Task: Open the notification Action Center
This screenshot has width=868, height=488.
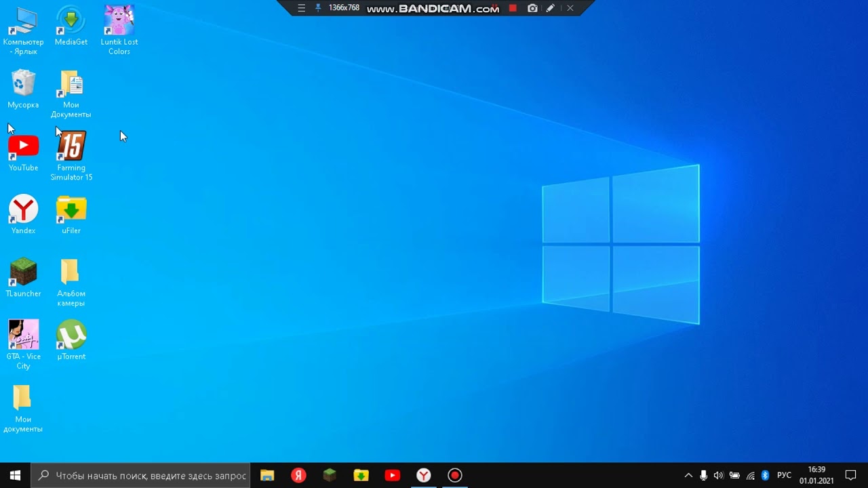Action: [x=850, y=475]
